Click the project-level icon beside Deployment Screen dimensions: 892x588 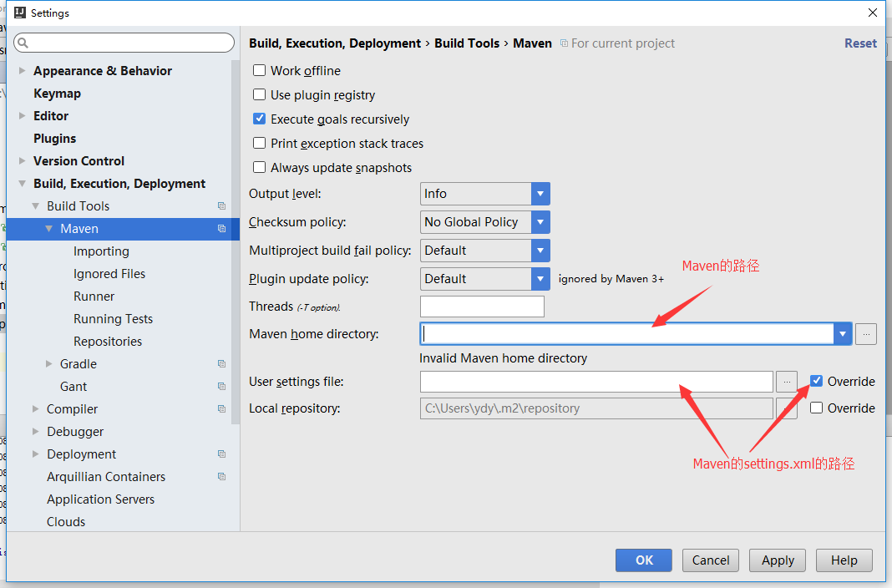tap(222, 454)
